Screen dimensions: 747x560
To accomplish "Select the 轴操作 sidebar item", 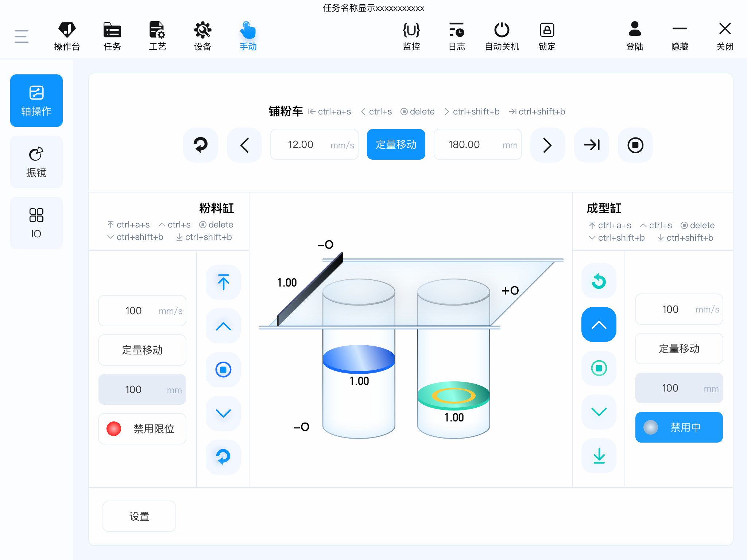I will (x=36, y=101).
